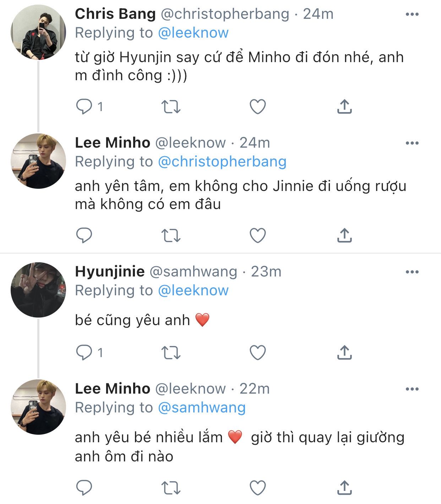Like Hyunjinie's heart tweet
This screenshot has height=504, width=441.
point(258,353)
